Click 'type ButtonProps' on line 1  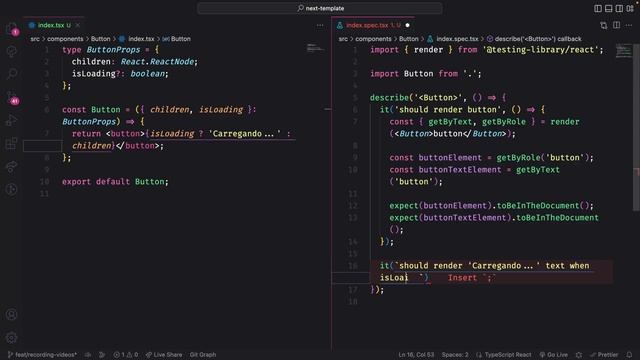tap(101, 50)
